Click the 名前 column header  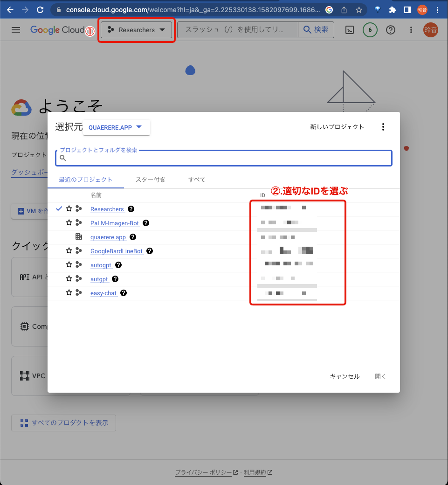coord(96,195)
